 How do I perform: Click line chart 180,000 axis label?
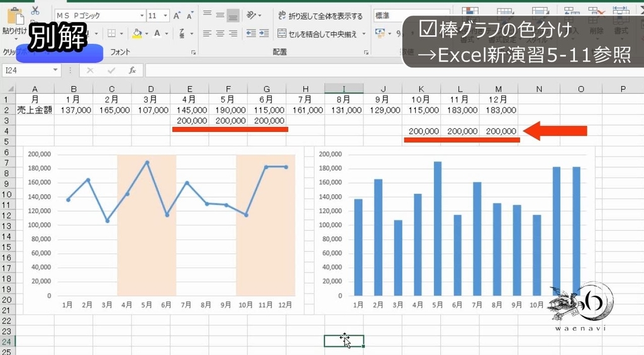coord(40,168)
